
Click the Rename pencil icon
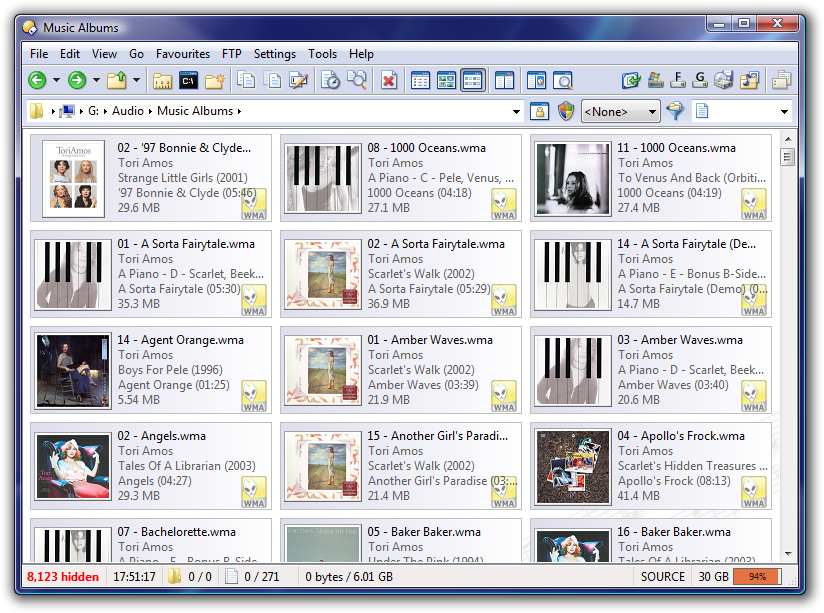pyautogui.click(x=298, y=80)
